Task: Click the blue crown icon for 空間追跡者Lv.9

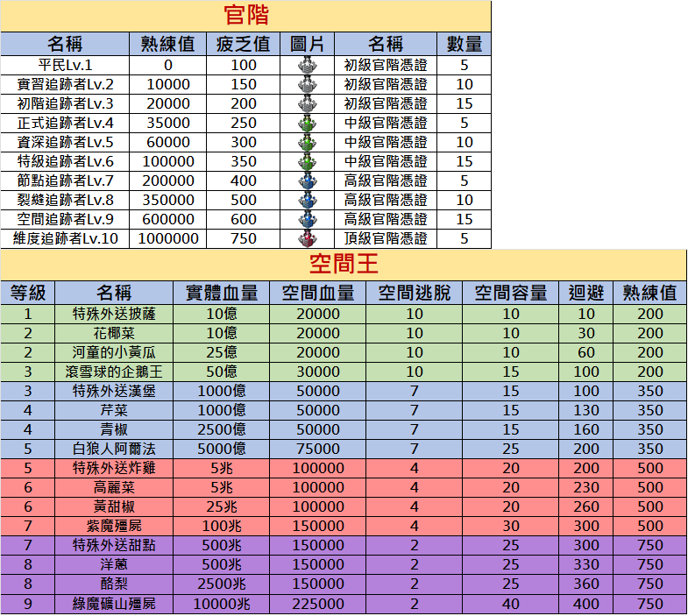Action: [307, 219]
